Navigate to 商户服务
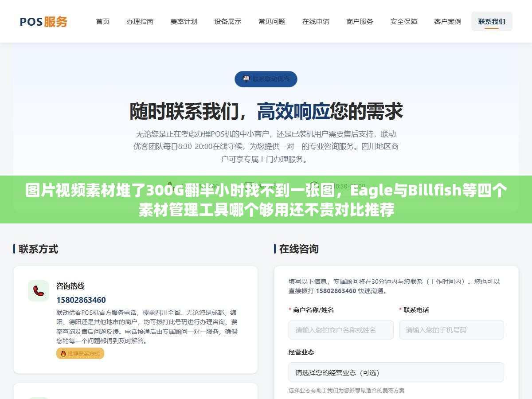Screen dimensions: 532x399 [x=360, y=21]
